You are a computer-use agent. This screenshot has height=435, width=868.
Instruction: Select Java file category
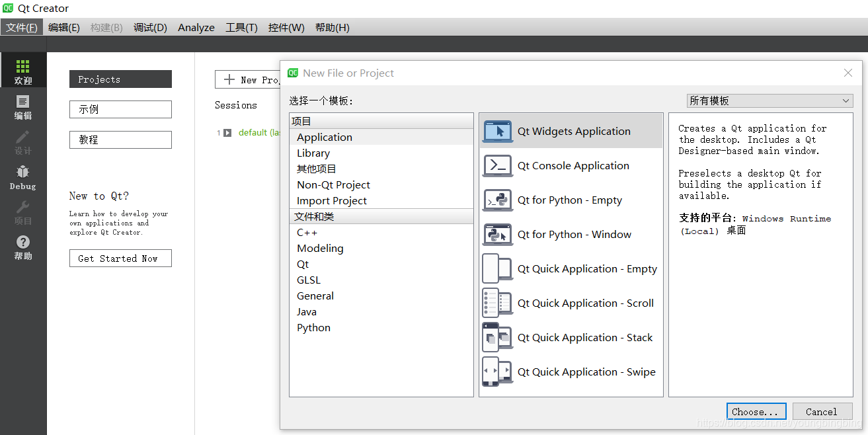tap(381, 311)
